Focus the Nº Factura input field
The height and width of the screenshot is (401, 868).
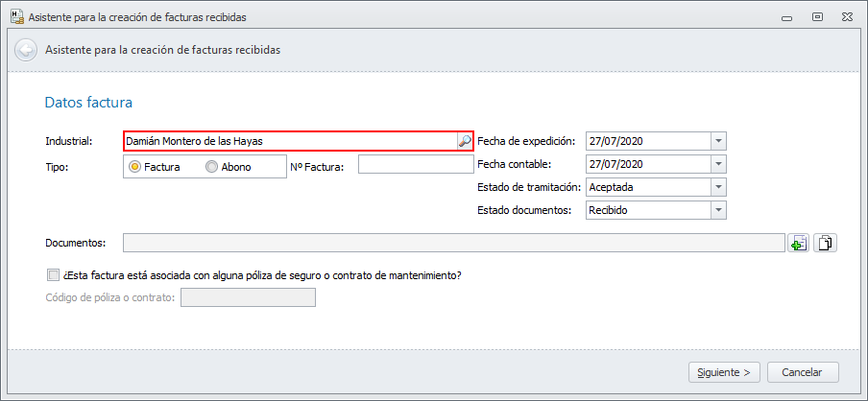(x=415, y=165)
